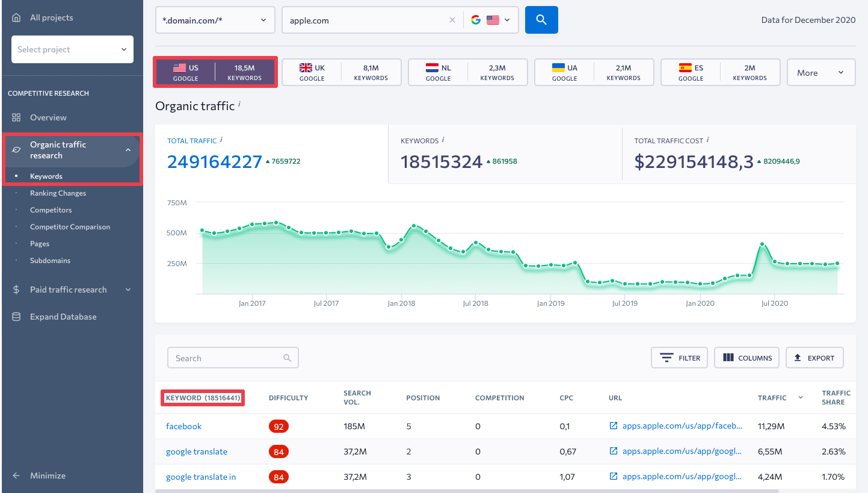Click the Google logo search engine icon
This screenshot has height=493, width=868.
[x=476, y=20]
